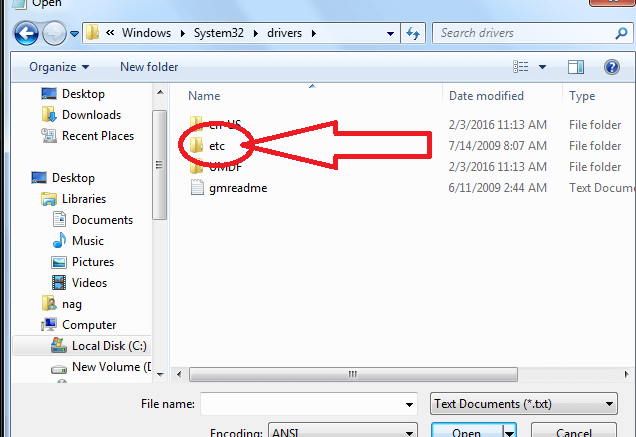Click the sidebar vertical scrollbar thumb
The width and height of the screenshot is (636, 437).
[159, 165]
